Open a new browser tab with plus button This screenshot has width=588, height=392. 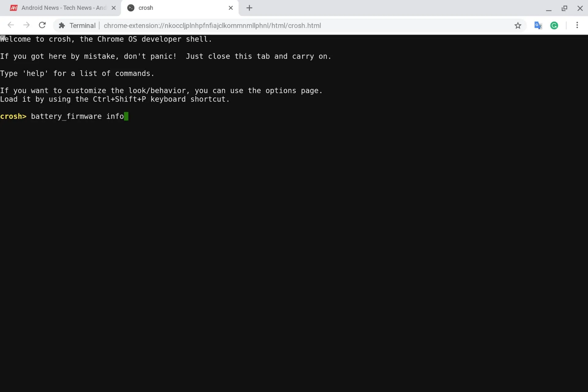coord(249,8)
